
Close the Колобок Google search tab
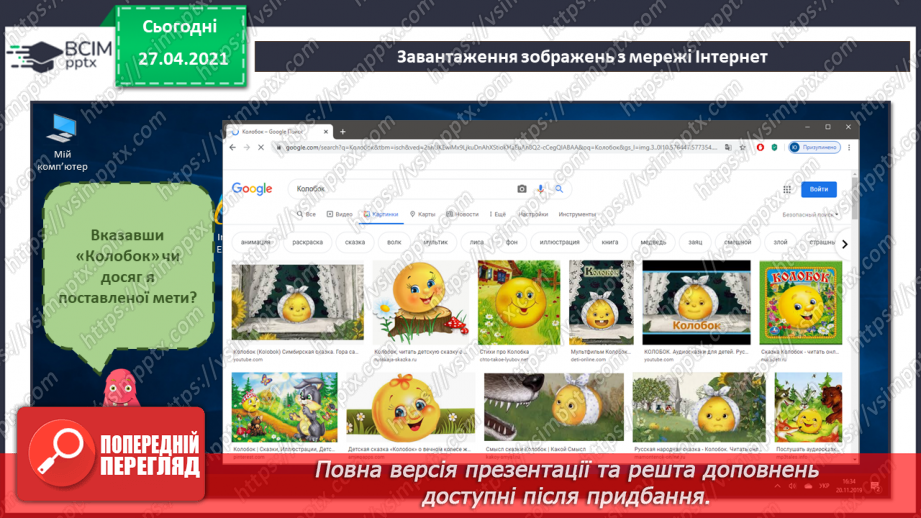click(x=325, y=132)
